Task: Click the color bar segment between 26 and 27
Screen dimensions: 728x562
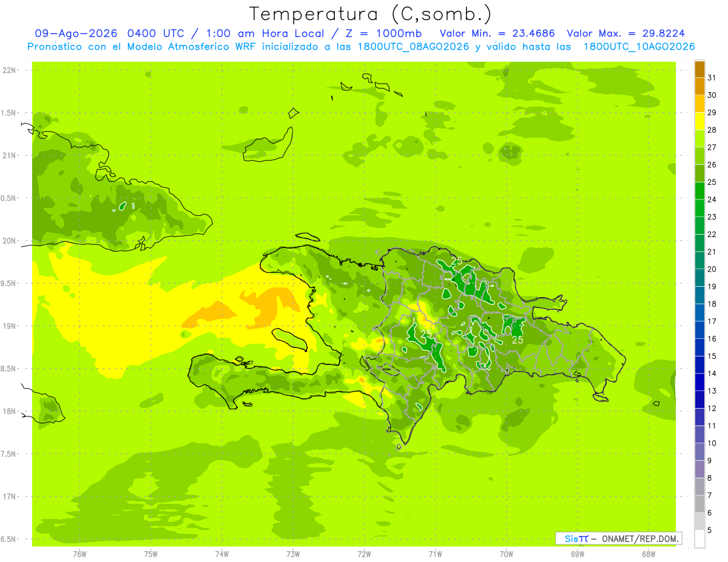Action: point(699,156)
